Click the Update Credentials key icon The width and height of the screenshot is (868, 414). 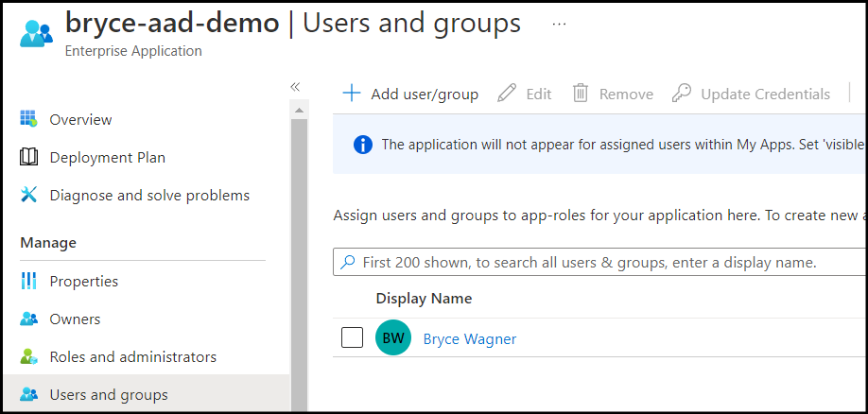click(x=682, y=93)
